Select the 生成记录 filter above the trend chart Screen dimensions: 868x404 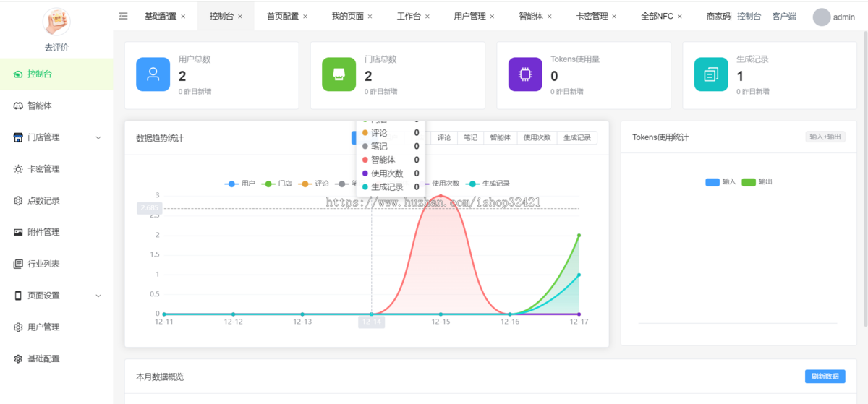[x=576, y=137]
